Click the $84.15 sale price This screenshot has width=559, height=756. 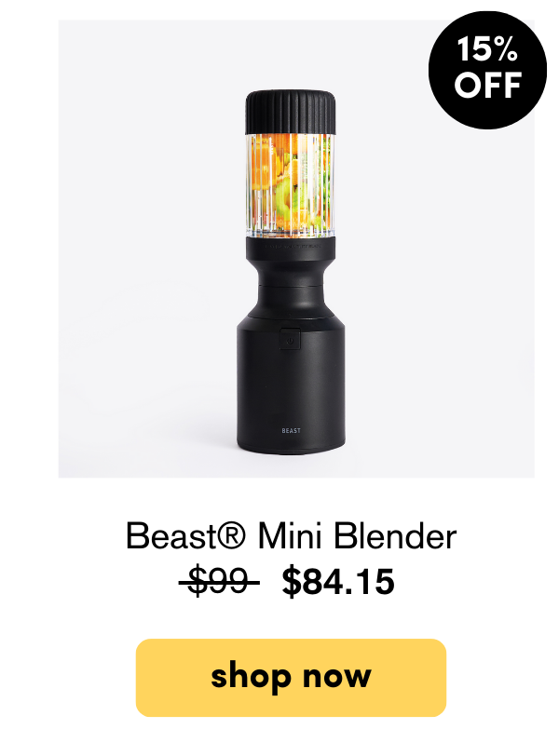tap(338, 582)
